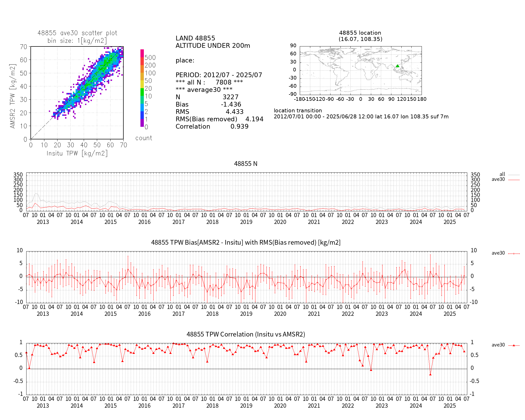This screenshot has width=525, height=420.
Task: Click the scatter plot title '48855 ave30 scatter plot'
Action: tap(77, 33)
